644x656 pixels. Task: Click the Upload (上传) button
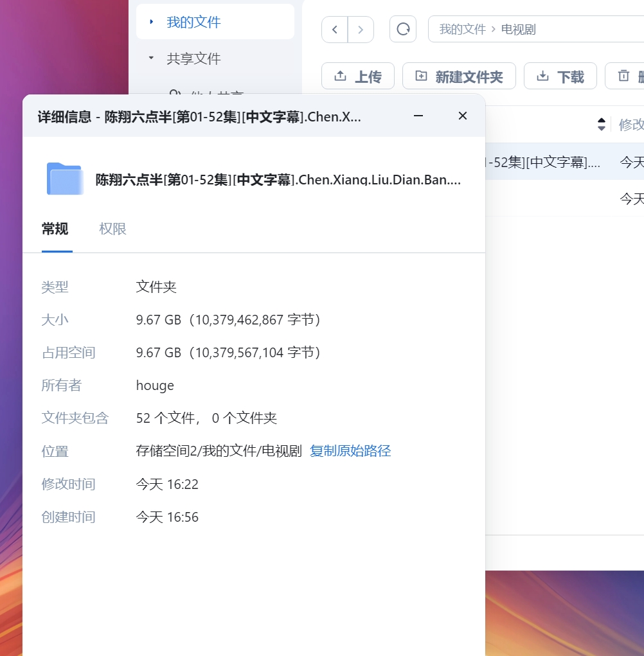(358, 76)
